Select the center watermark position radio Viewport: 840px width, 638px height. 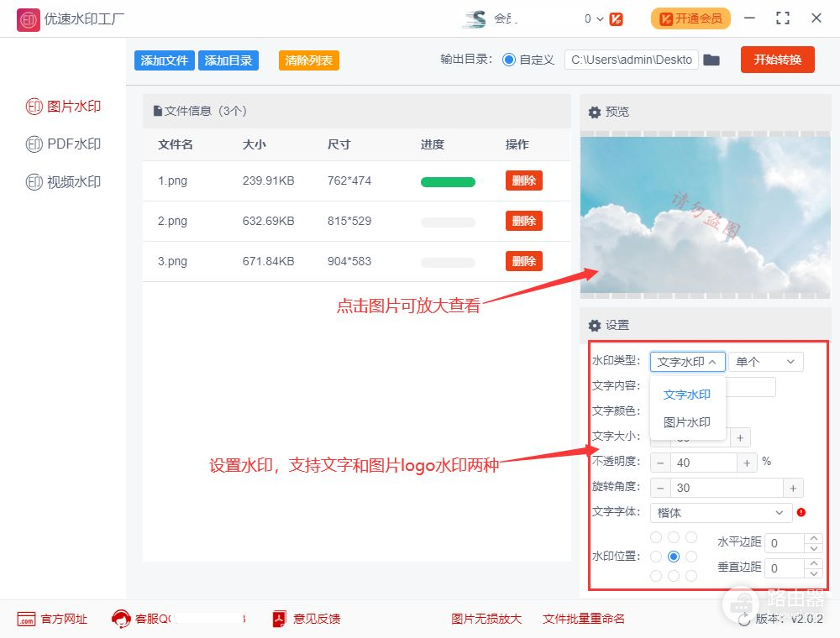click(x=673, y=557)
